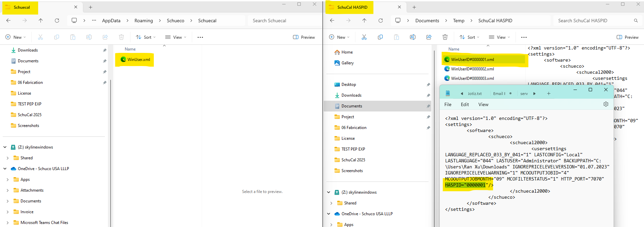Collapse OneDrive - Schuco USA LLLP in left tree
The height and width of the screenshot is (227, 644).
point(5,169)
